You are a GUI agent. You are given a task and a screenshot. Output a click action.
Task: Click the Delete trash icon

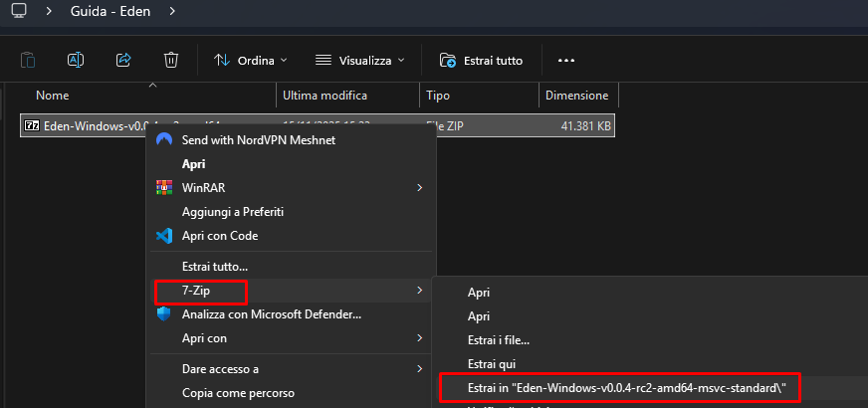(x=171, y=60)
